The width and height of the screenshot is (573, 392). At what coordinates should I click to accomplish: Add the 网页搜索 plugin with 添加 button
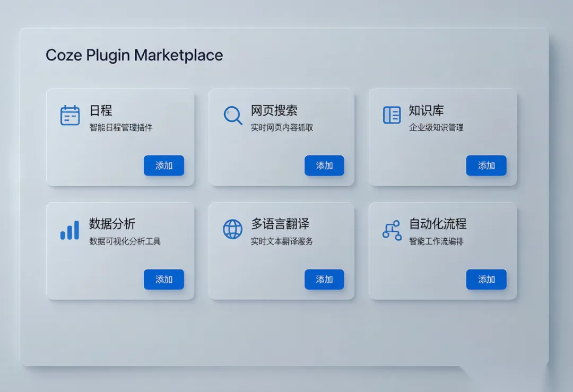click(x=324, y=165)
